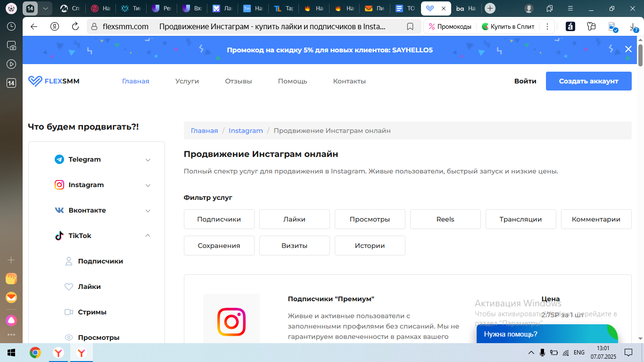This screenshot has width=644, height=362.
Task: Click the Войти login link
Action: 525,81
